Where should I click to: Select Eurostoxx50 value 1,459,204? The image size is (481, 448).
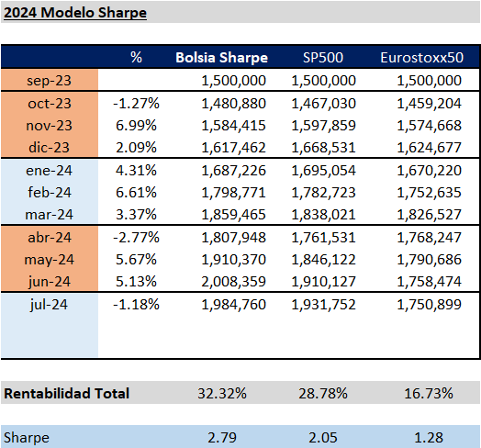pyautogui.click(x=430, y=104)
